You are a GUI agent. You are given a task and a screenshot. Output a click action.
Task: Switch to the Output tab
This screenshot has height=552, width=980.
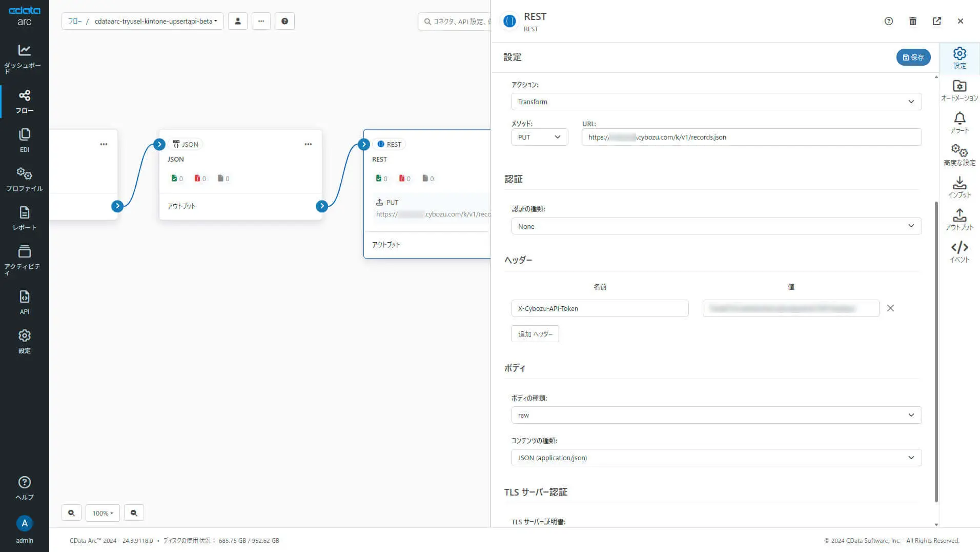(x=959, y=220)
